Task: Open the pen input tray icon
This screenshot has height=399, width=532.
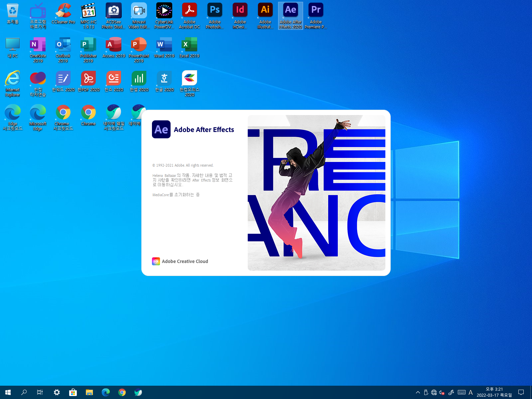Action: 451,392
